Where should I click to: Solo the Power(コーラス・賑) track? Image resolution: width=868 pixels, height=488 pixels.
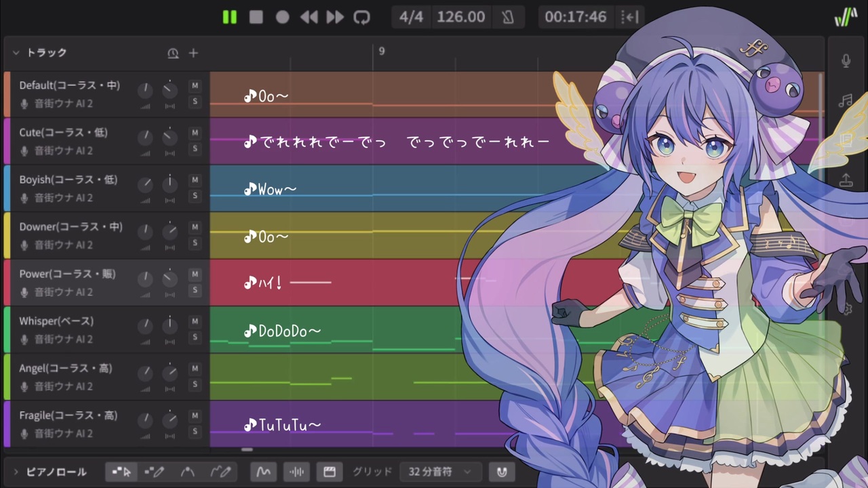tap(195, 290)
